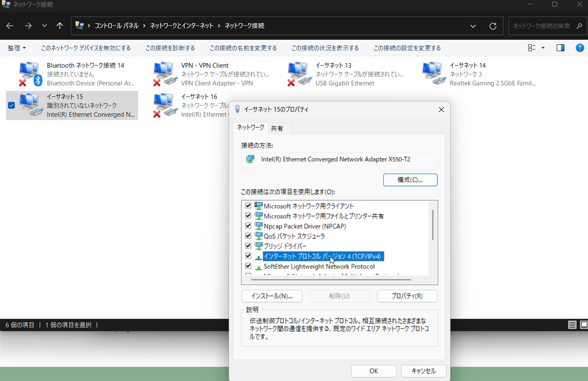Click the properties dialog title icon

(237, 109)
